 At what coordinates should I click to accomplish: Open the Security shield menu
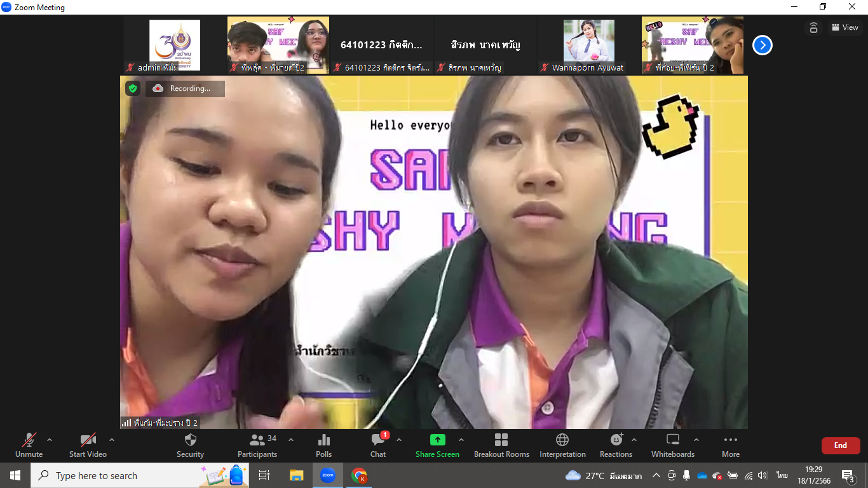(x=190, y=445)
